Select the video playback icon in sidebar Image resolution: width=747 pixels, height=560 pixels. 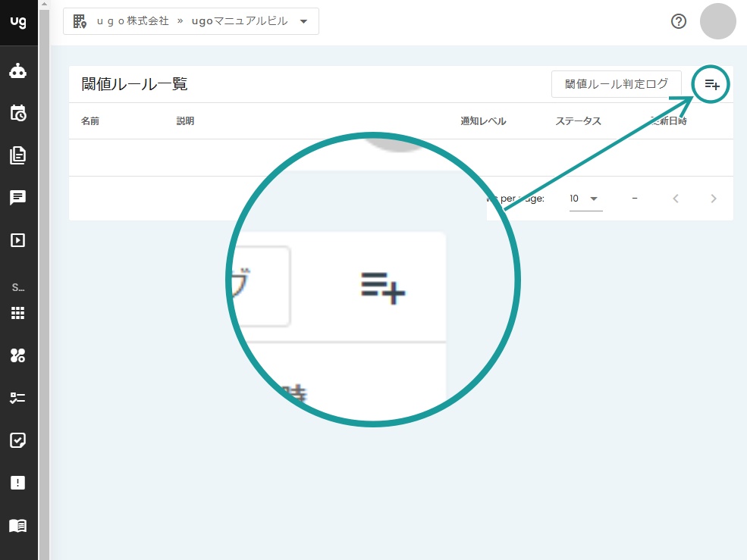pyautogui.click(x=18, y=240)
